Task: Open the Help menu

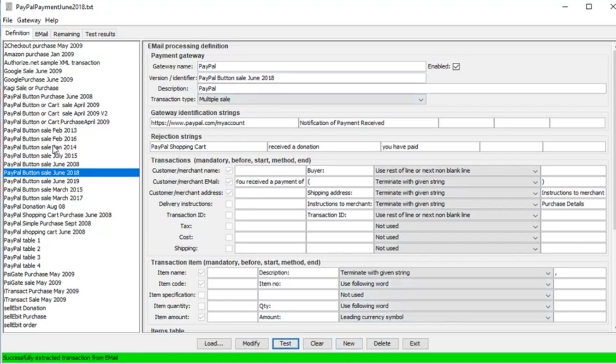Action: click(x=52, y=20)
